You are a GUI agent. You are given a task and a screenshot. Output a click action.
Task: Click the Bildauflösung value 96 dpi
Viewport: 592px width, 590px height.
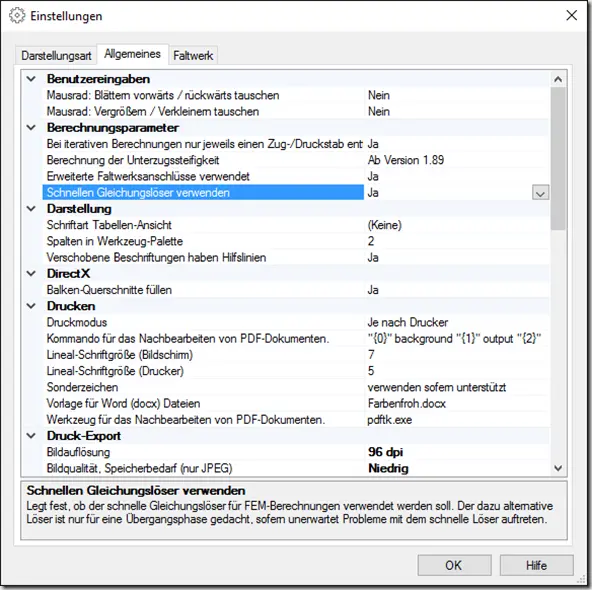pyautogui.click(x=385, y=452)
